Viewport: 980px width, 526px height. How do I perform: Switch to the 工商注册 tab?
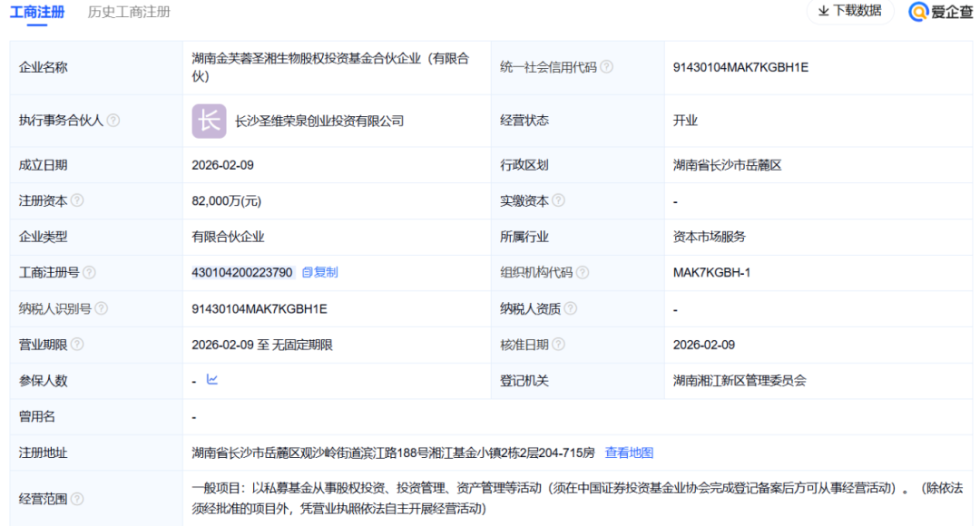coord(37,12)
